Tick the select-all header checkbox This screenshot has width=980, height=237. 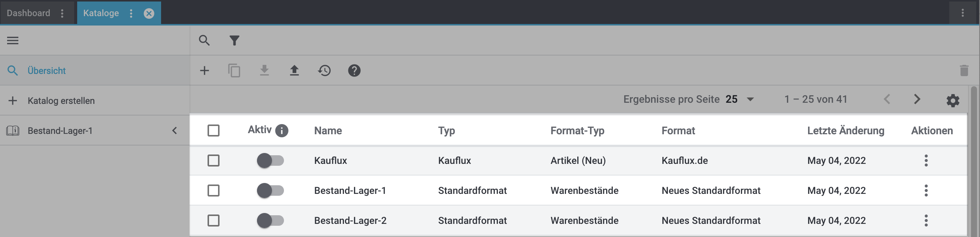[214, 130]
